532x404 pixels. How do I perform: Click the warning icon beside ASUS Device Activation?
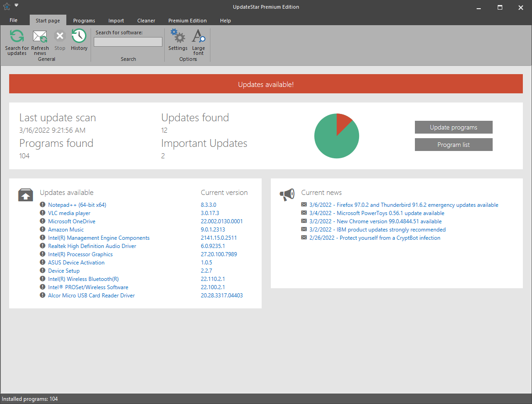click(x=43, y=263)
